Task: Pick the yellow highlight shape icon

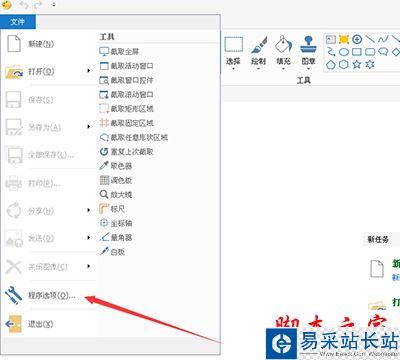Action: coord(344,40)
